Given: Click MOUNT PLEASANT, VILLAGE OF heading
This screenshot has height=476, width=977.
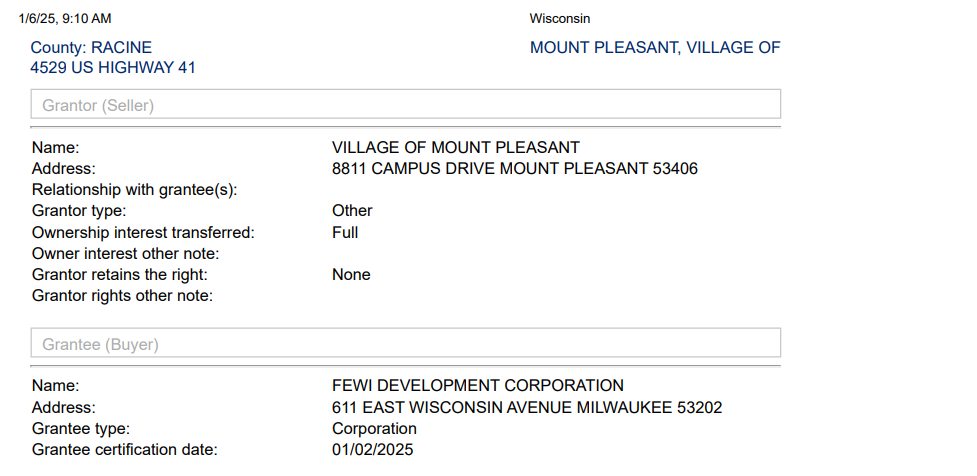Looking at the screenshot, I should pos(655,47).
